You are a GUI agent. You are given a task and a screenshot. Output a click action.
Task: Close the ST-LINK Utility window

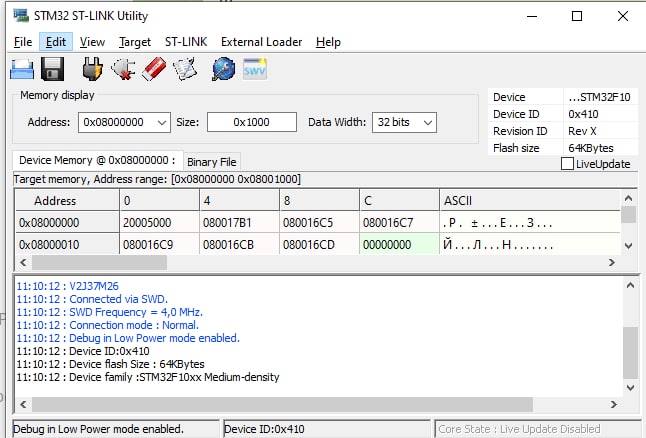623,16
